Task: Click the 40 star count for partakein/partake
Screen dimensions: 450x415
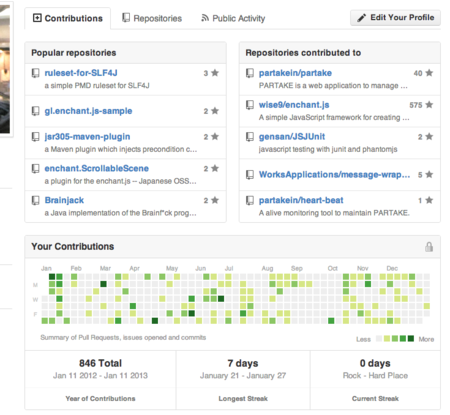Action: [418, 73]
